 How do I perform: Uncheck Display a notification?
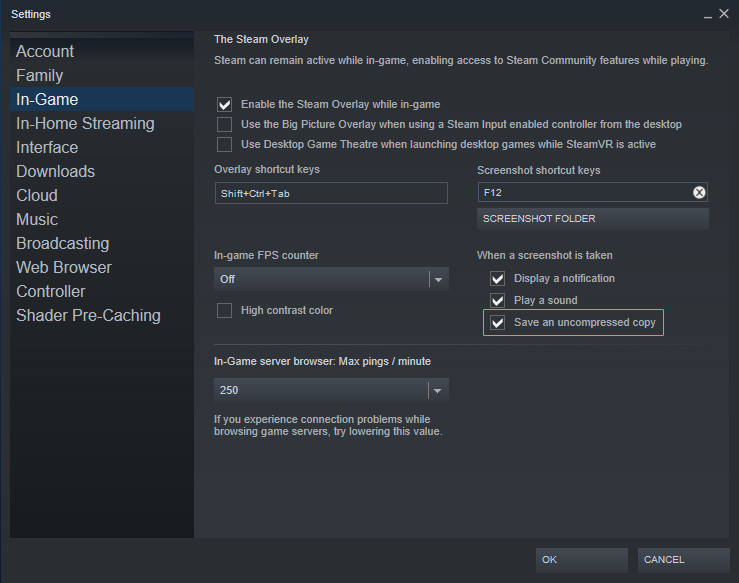[x=497, y=279]
